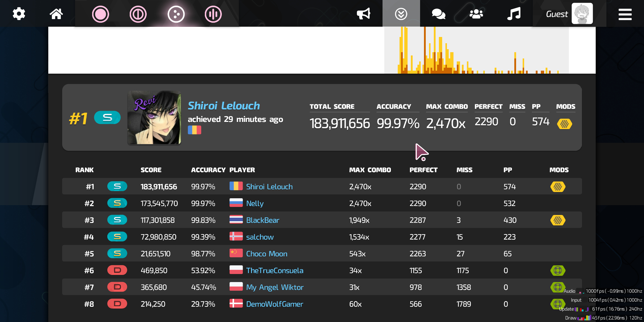Open the settings gear icon
The height and width of the screenshot is (322, 644).
pos(19,14)
